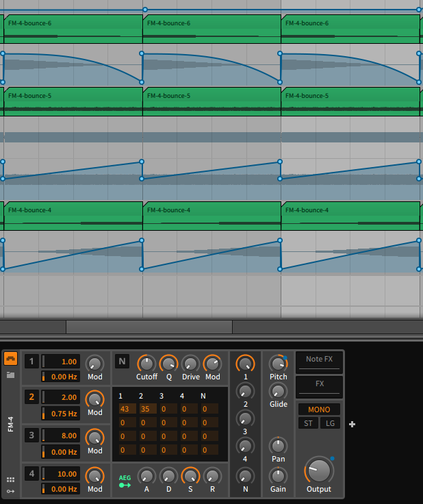Click FM matrix cell with value 35
This screenshot has width=423, height=504.
[148, 409]
